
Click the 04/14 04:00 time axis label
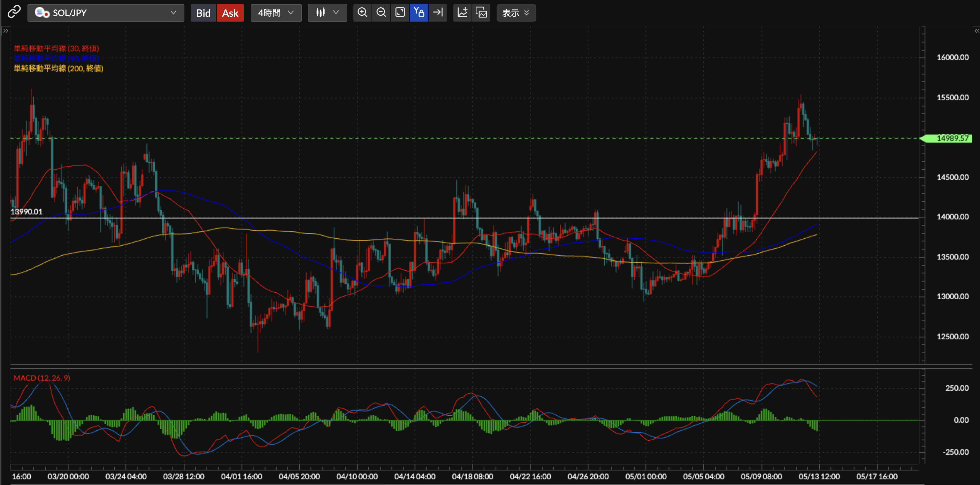pos(415,476)
